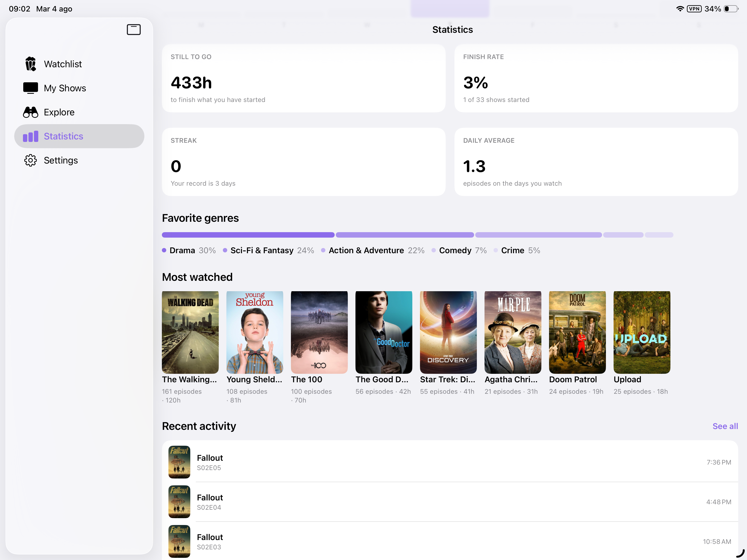The height and width of the screenshot is (560, 747).
Task: Click the Drama genre bar segment
Action: [248, 235]
